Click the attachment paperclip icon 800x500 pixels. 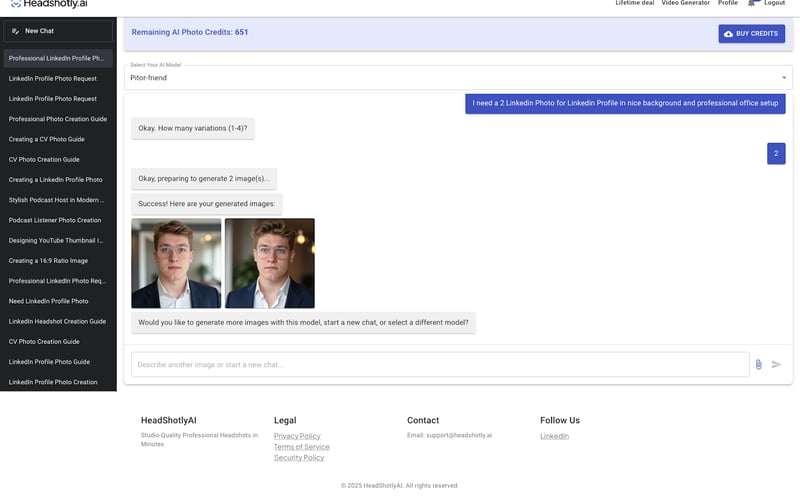click(x=759, y=364)
